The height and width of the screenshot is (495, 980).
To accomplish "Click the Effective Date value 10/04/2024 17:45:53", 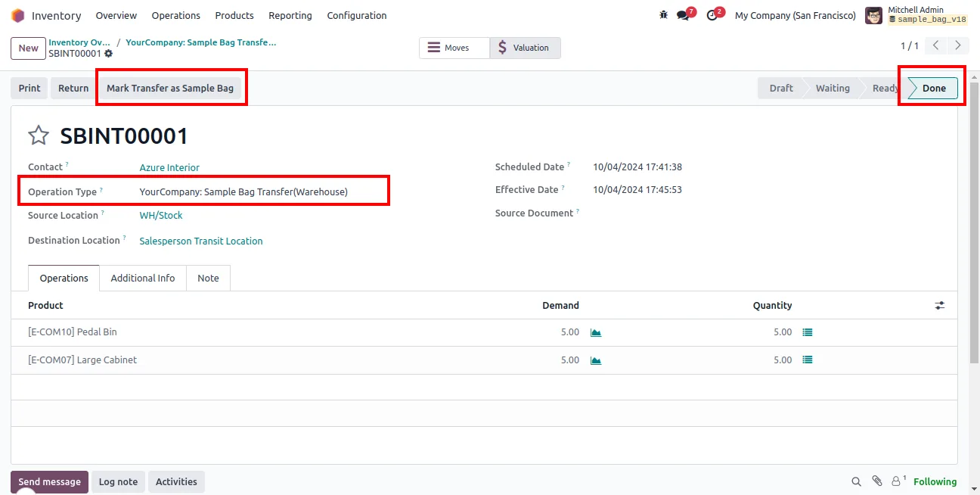I will click(637, 190).
